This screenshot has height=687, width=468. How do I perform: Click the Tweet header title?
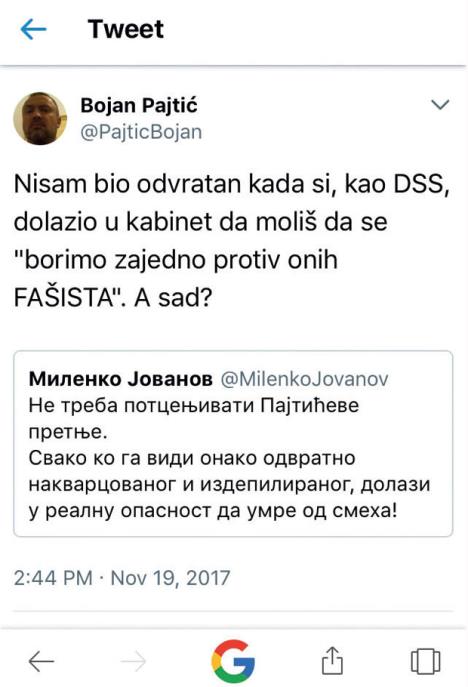coord(126,29)
